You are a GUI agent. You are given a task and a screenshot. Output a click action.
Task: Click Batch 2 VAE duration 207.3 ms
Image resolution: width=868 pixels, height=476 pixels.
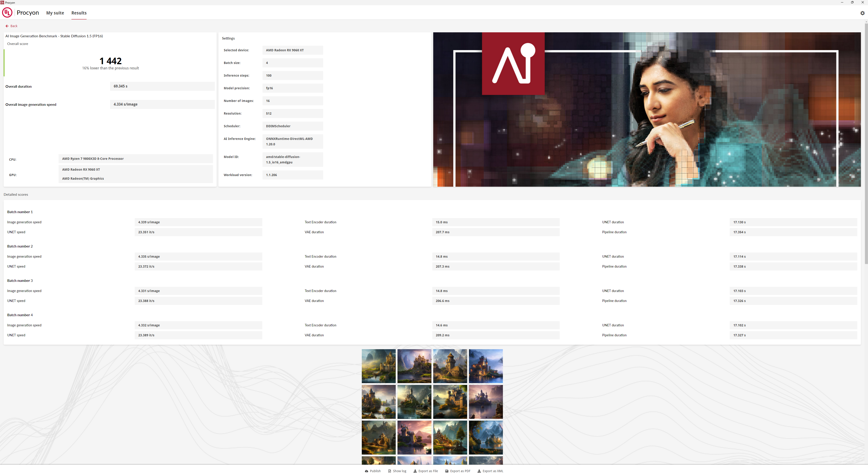point(496,266)
